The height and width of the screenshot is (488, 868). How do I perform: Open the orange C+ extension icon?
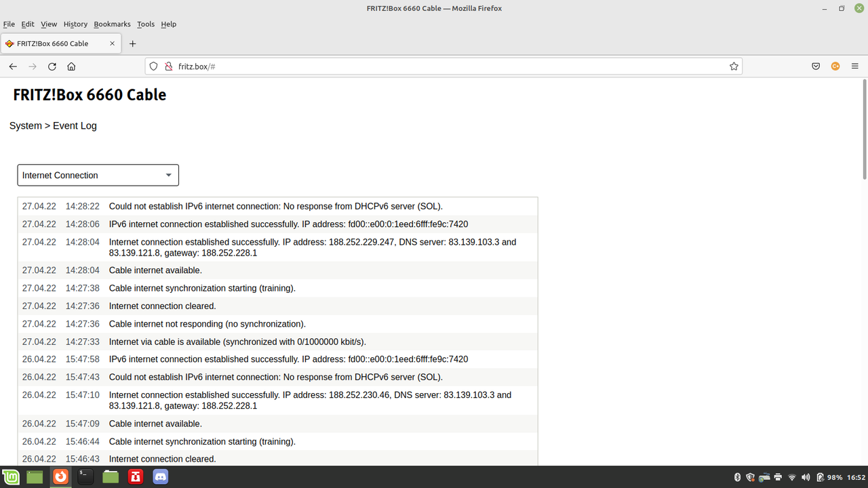[x=835, y=66]
